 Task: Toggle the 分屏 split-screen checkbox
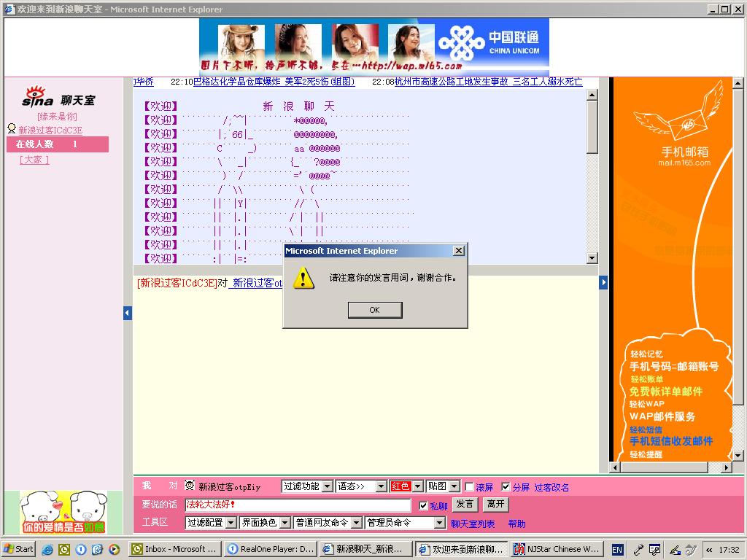pyautogui.click(x=506, y=486)
